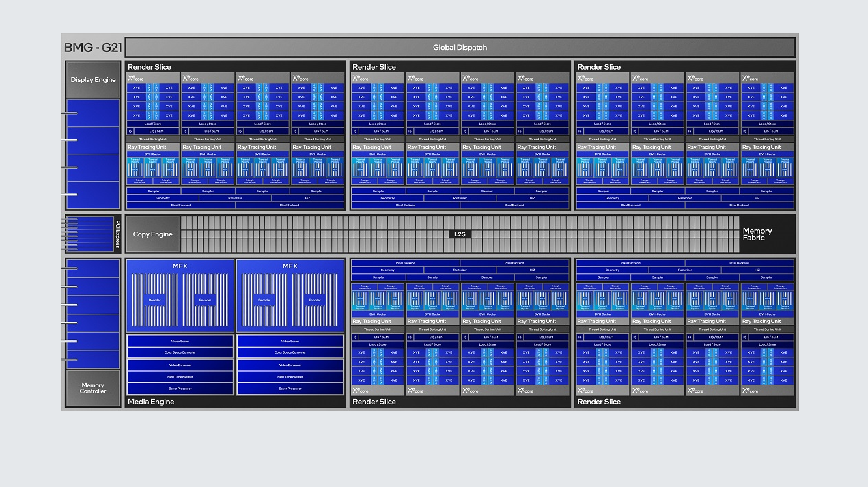Viewport: 868px width, 487px height.
Task: Select the PCI Express block
Action: (117, 234)
